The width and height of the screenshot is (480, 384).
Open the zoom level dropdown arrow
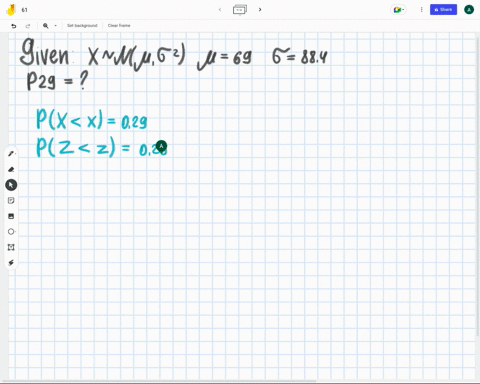(x=56, y=26)
